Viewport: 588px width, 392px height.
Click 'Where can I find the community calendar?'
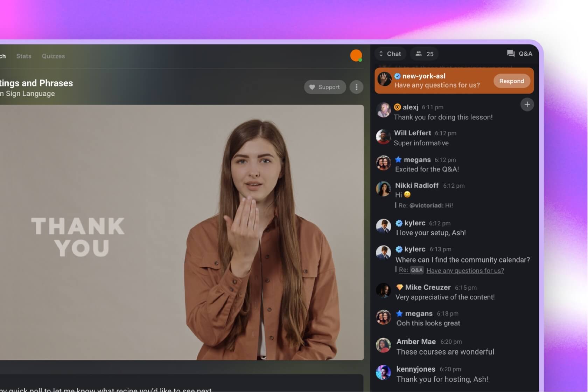coord(463,260)
